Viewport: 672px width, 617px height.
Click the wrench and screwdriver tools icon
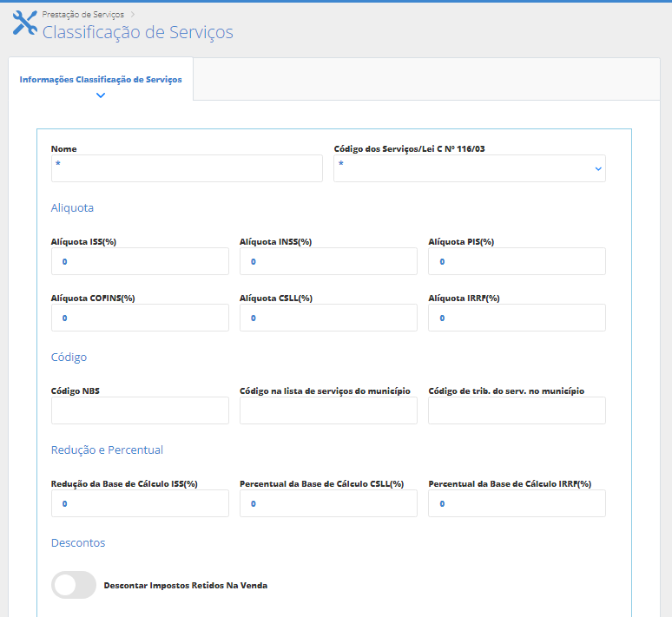click(x=25, y=23)
